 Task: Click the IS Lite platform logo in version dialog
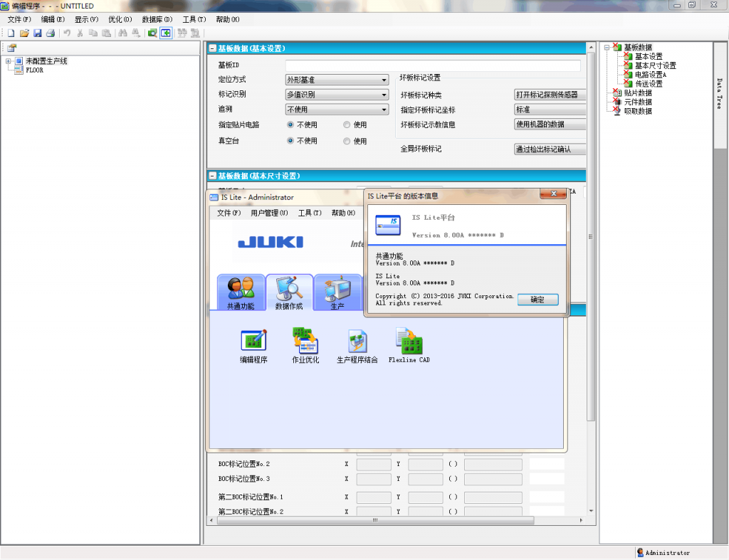point(388,225)
